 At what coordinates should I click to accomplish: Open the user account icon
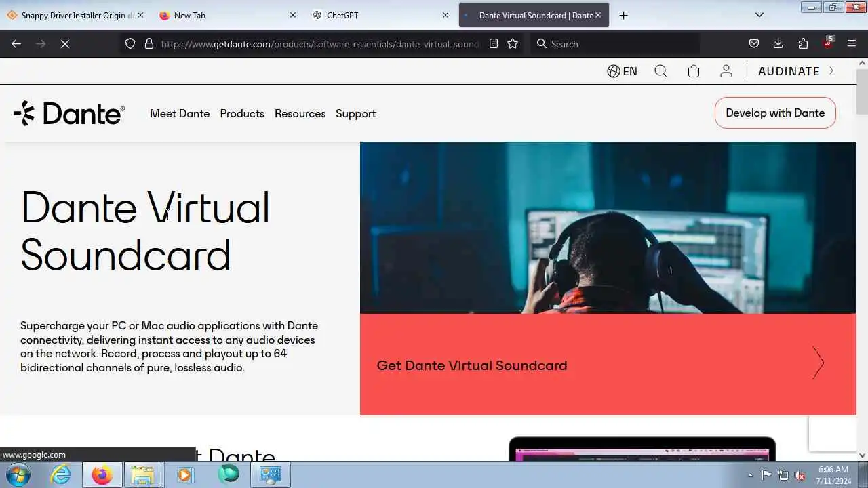pyautogui.click(x=726, y=71)
